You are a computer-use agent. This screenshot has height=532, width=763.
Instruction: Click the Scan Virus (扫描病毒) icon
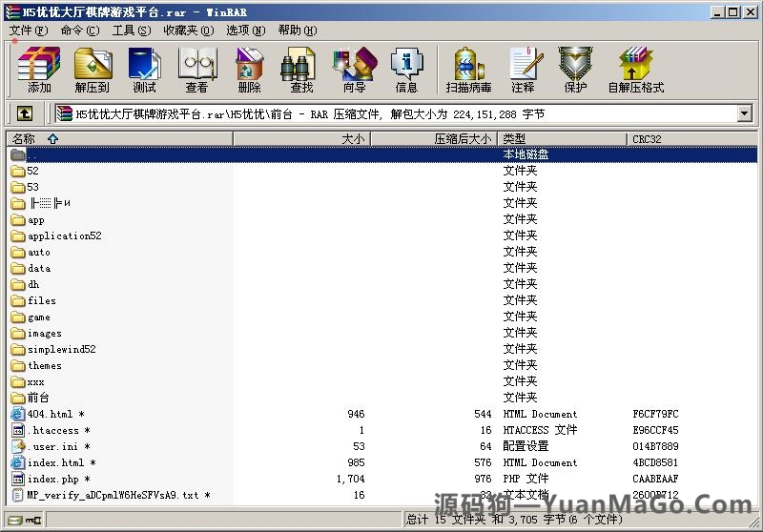(468, 70)
